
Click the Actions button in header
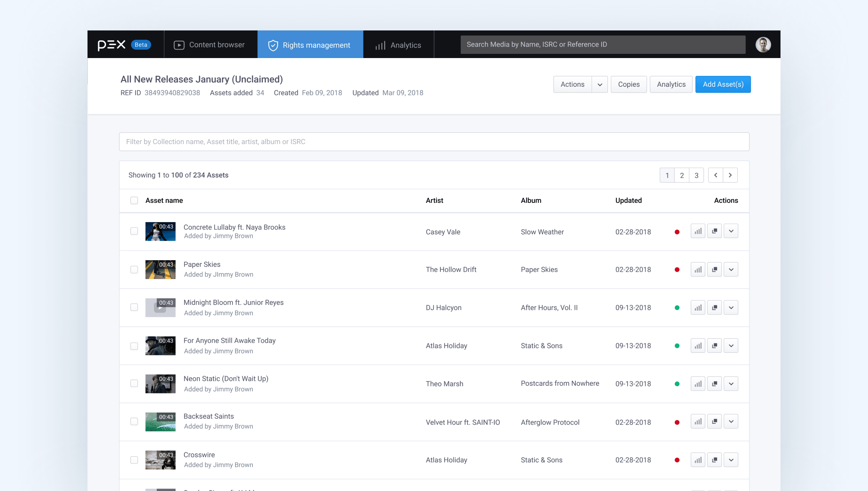click(x=572, y=85)
